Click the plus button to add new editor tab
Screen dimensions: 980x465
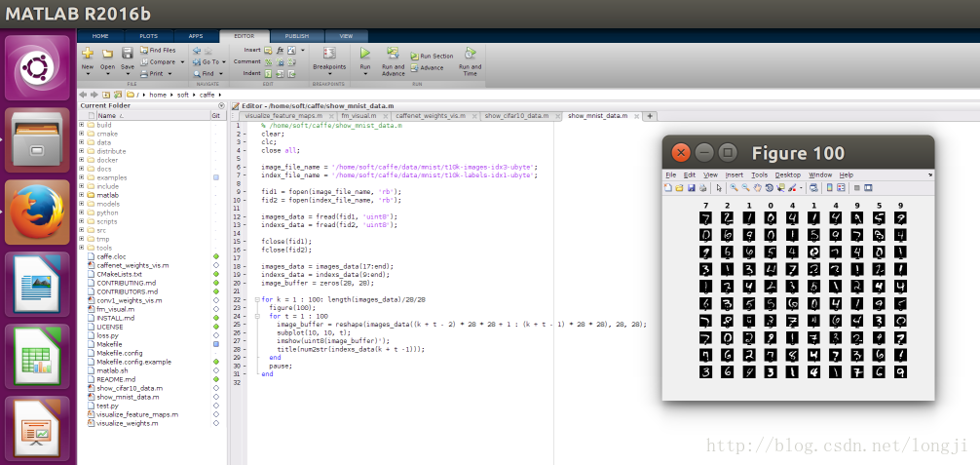[x=650, y=116]
